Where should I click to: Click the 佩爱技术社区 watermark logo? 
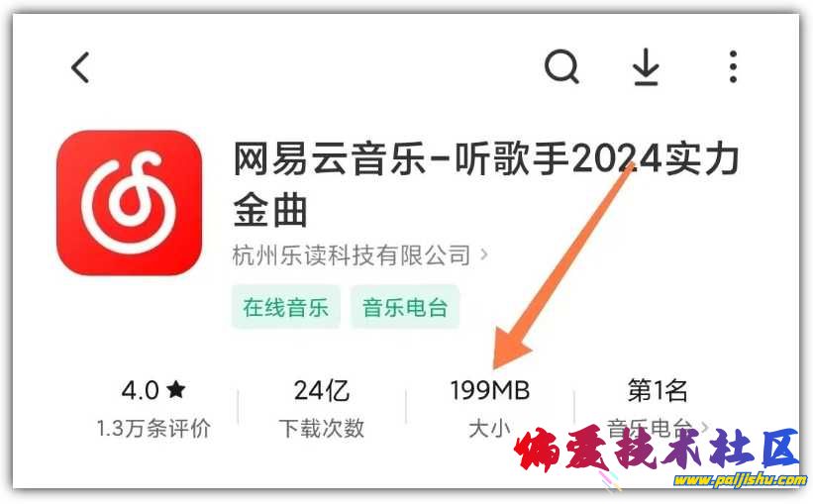pos(657,449)
